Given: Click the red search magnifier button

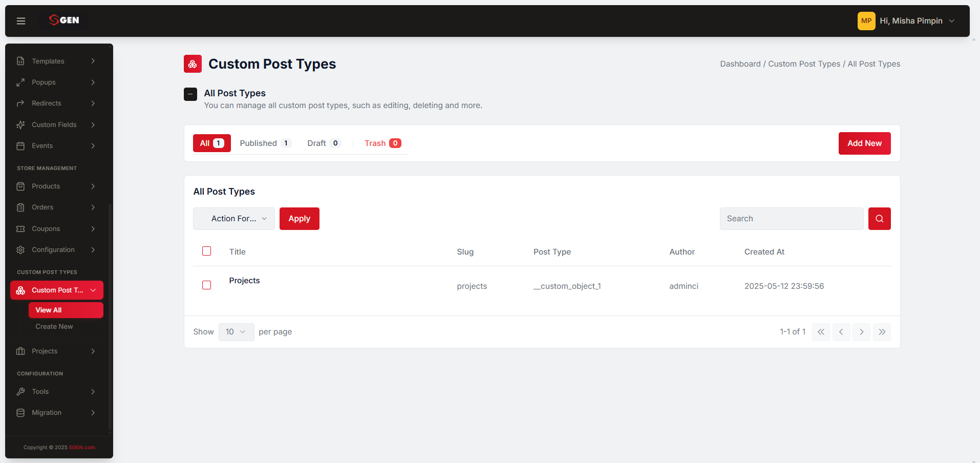Looking at the screenshot, I should coord(879,219).
